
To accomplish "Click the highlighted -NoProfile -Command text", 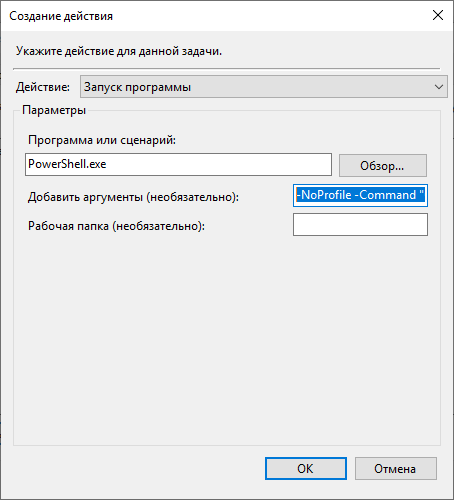I will [360, 195].
